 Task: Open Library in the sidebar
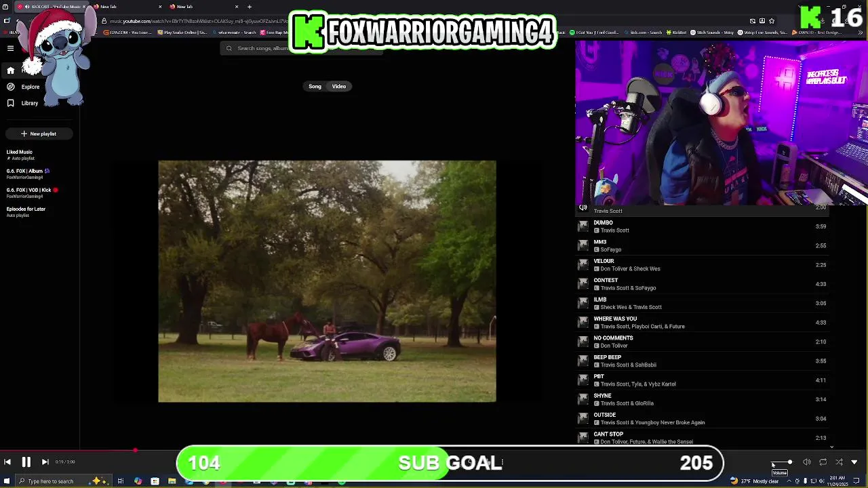(22, 103)
